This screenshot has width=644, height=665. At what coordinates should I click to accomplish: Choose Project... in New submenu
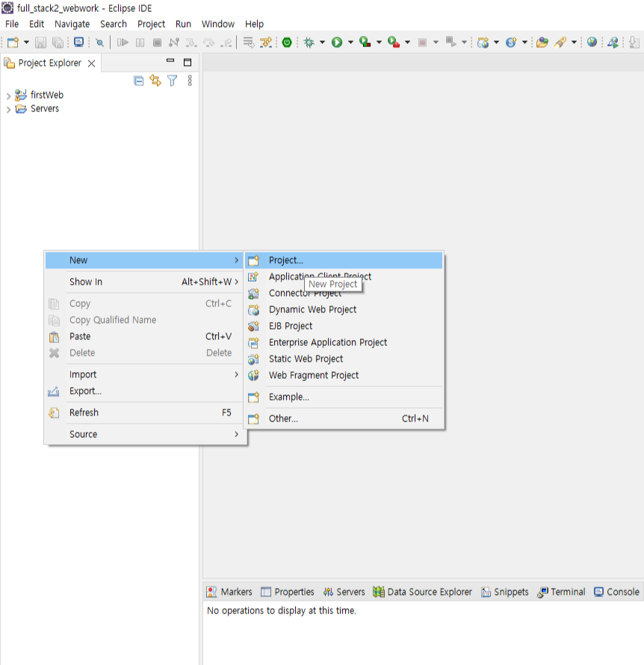click(344, 260)
